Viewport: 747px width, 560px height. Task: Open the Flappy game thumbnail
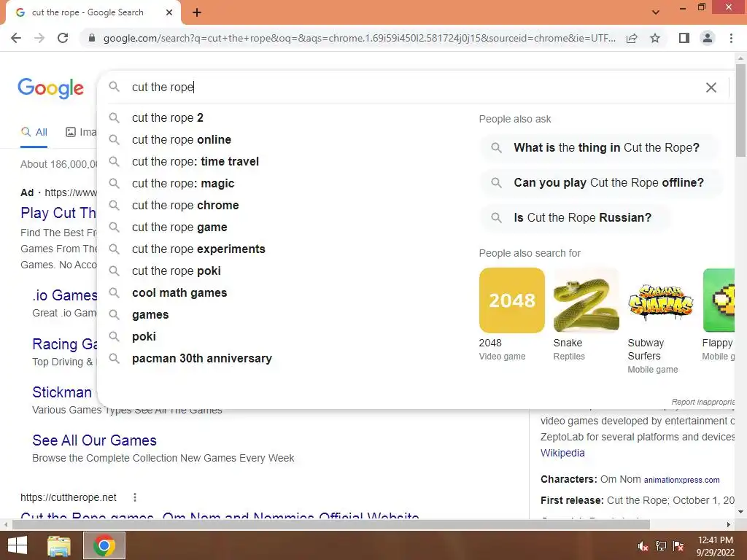(719, 300)
